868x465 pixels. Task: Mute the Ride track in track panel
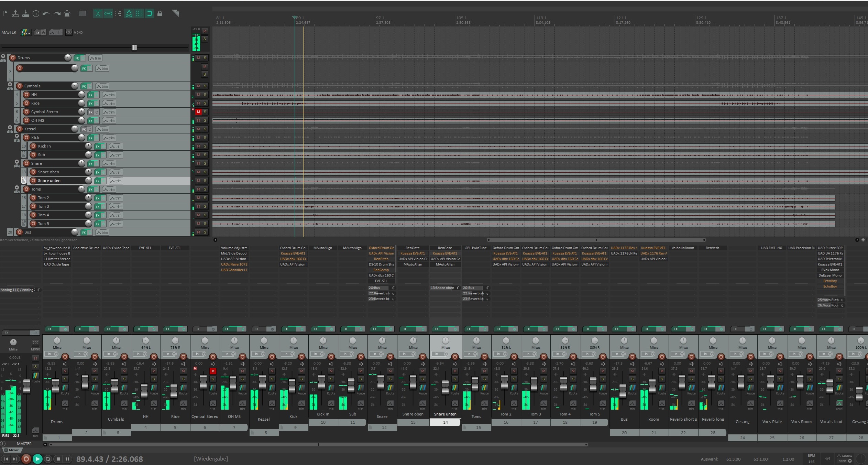click(x=198, y=103)
